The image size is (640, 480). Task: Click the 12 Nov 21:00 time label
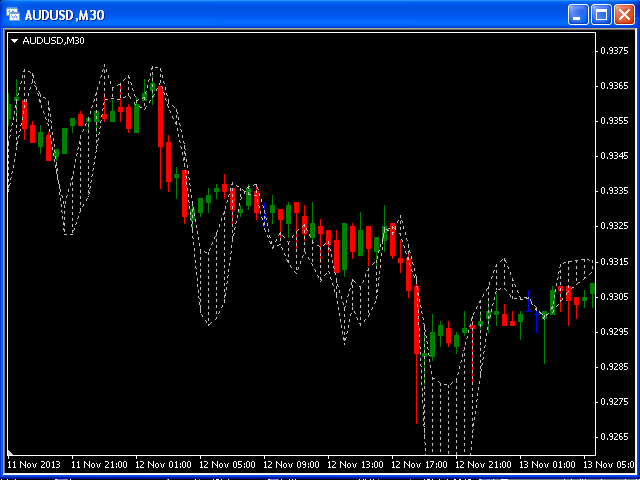click(484, 464)
